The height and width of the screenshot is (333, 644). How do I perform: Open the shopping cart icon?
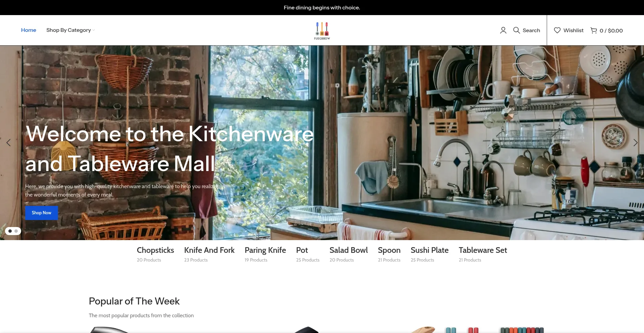(x=594, y=30)
